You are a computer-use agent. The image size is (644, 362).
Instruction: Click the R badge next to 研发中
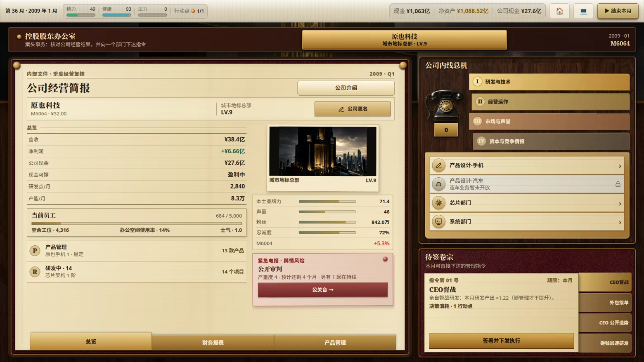tap(35, 271)
